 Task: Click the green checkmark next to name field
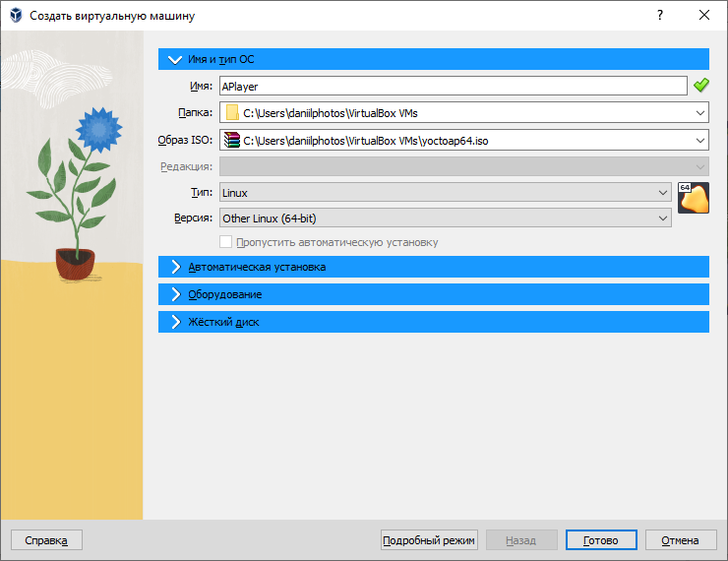(x=700, y=86)
